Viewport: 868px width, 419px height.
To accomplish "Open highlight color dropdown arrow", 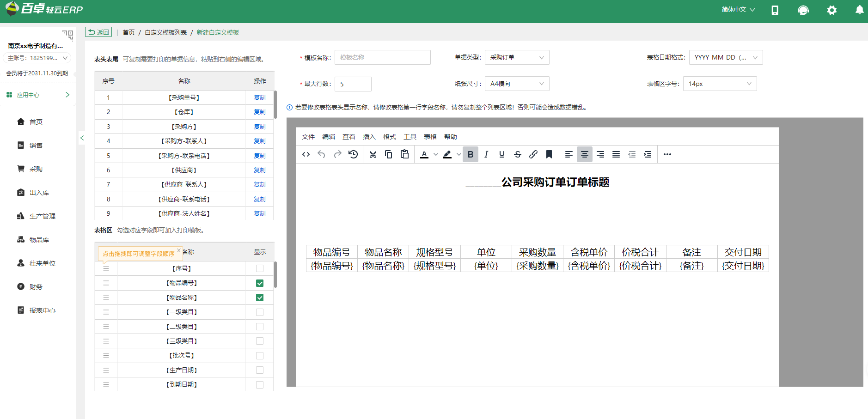I will (458, 154).
